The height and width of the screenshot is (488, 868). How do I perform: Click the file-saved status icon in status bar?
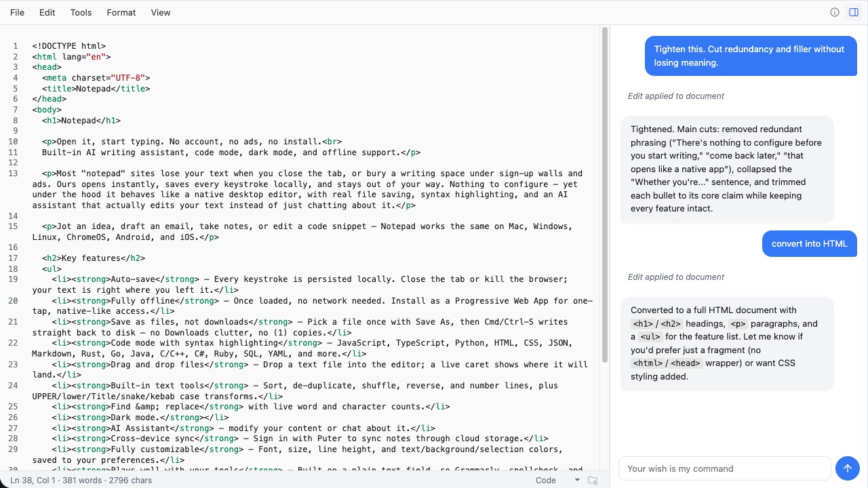click(x=593, y=480)
